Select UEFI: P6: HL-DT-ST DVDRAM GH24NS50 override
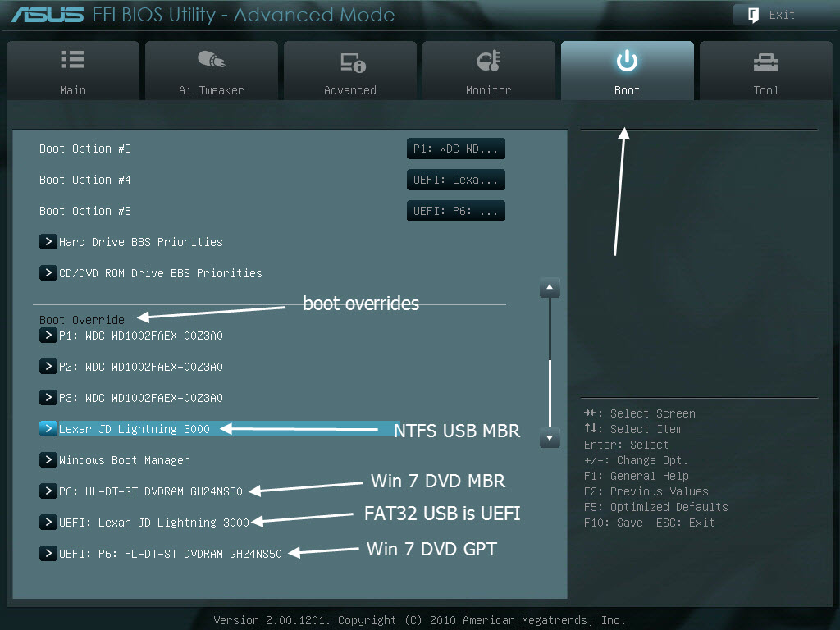Image resolution: width=840 pixels, height=630 pixels. click(171, 554)
